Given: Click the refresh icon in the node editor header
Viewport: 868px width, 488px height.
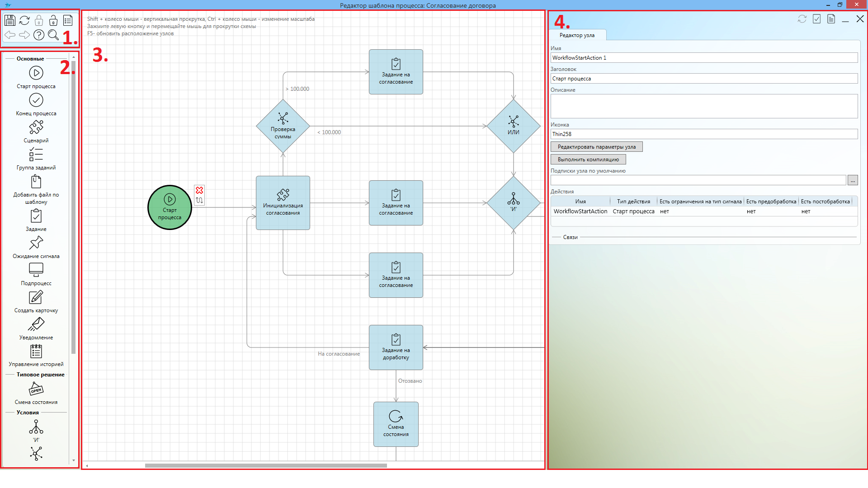Looking at the screenshot, I should (x=802, y=19).
